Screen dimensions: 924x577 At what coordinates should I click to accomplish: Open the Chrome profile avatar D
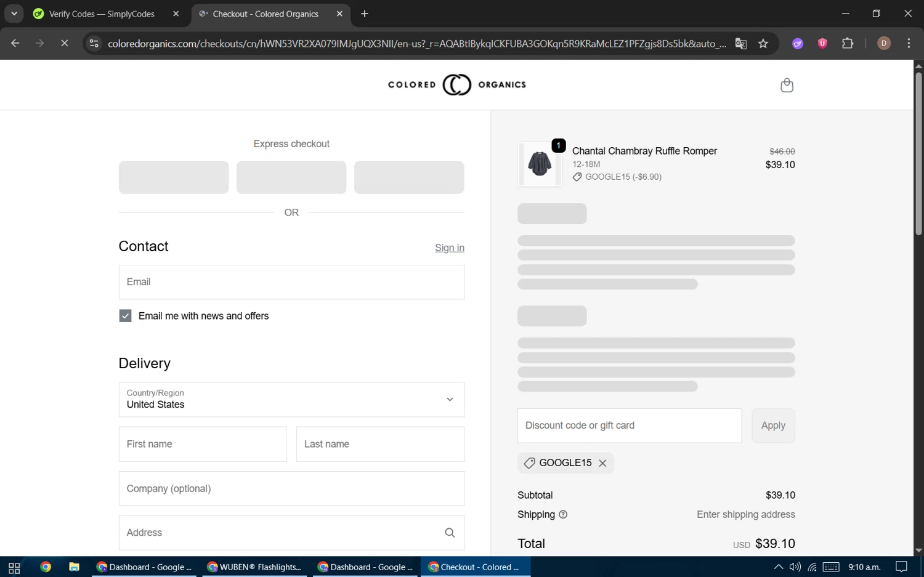884,43
